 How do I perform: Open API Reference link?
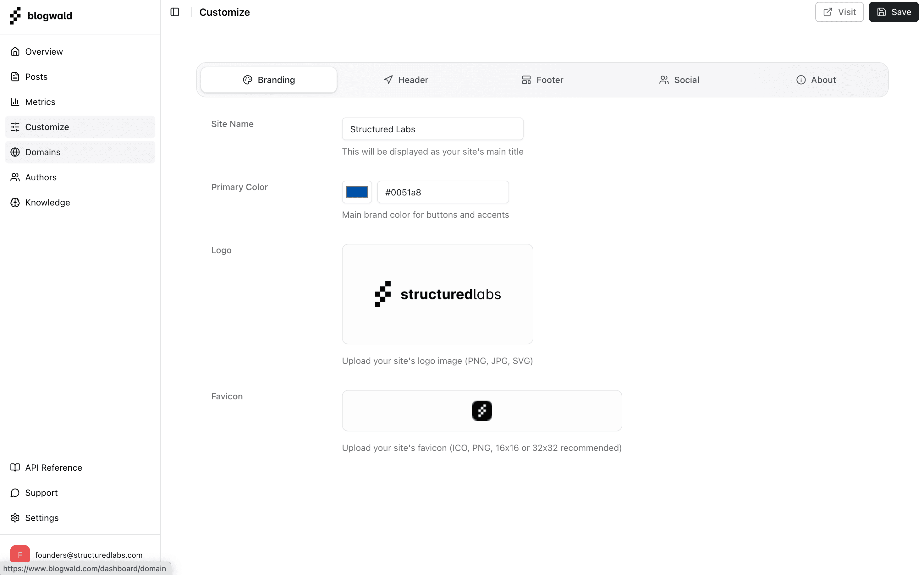click(x=80, y=467)
